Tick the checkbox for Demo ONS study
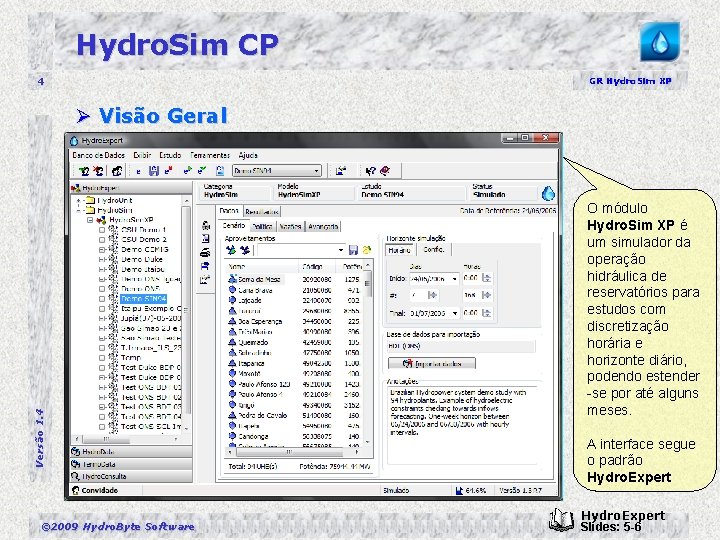 click(102, 289)
